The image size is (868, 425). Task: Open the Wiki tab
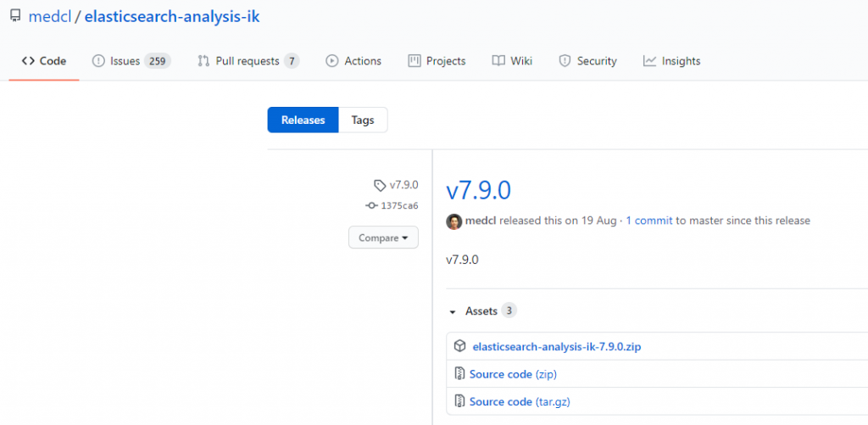pos(512,61)
